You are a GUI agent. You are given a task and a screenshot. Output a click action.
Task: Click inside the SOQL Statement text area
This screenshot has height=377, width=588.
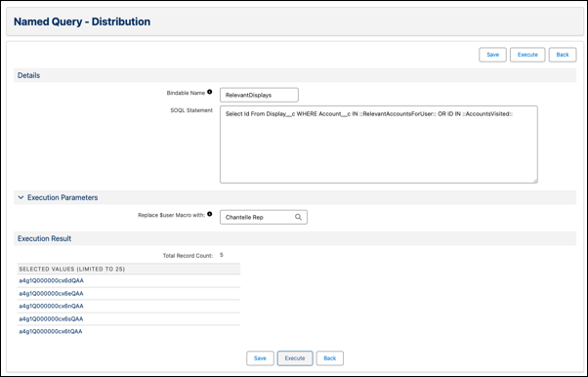pos(379,145)
